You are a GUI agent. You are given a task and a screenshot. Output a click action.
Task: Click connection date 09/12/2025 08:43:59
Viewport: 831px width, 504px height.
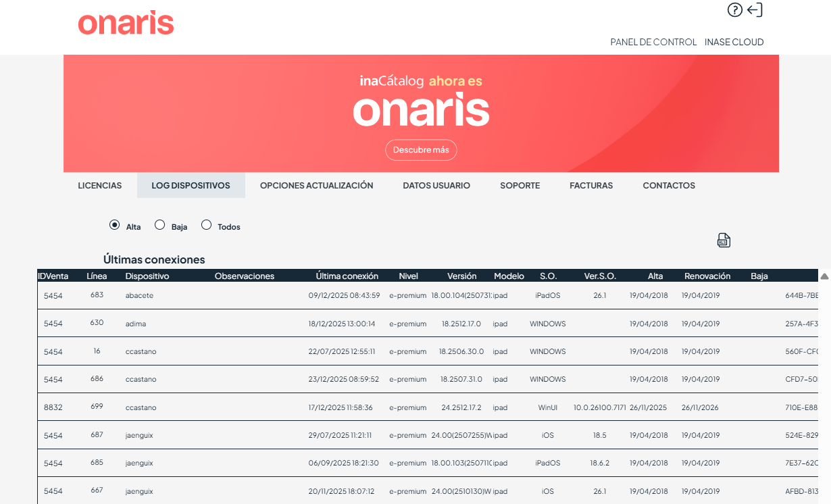point(344,295)
